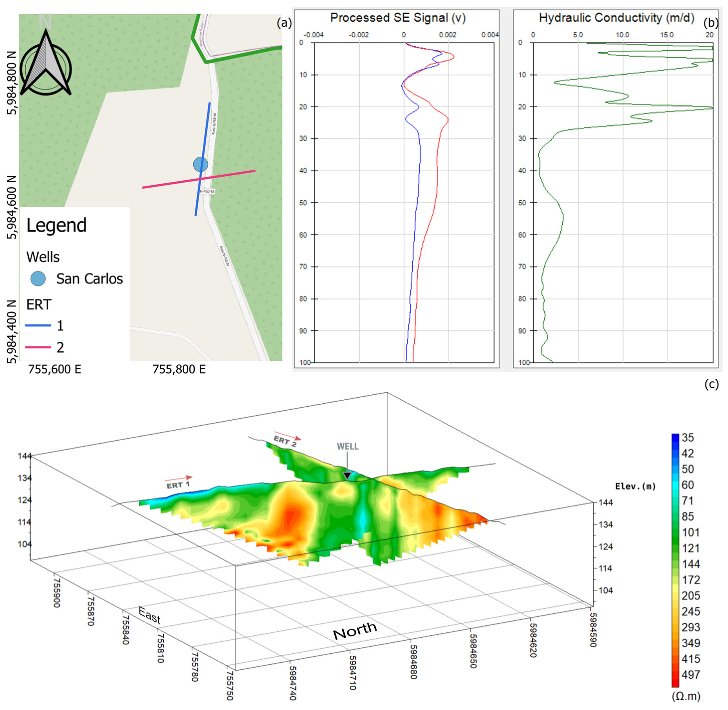Click the '-0.004' SE signal axis tick
Image resolution: width=728 pixels, height=710 pixels.
click(x=314, y=35)
